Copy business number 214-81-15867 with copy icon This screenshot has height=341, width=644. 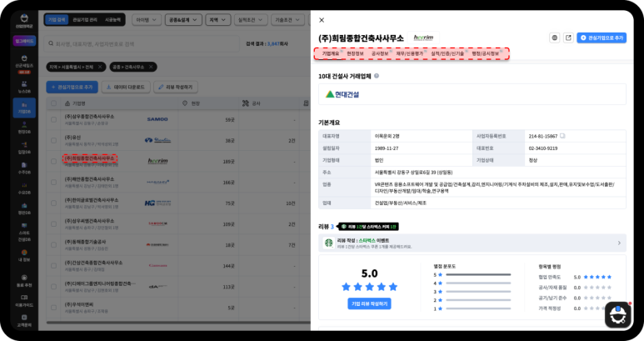(562, 136)
